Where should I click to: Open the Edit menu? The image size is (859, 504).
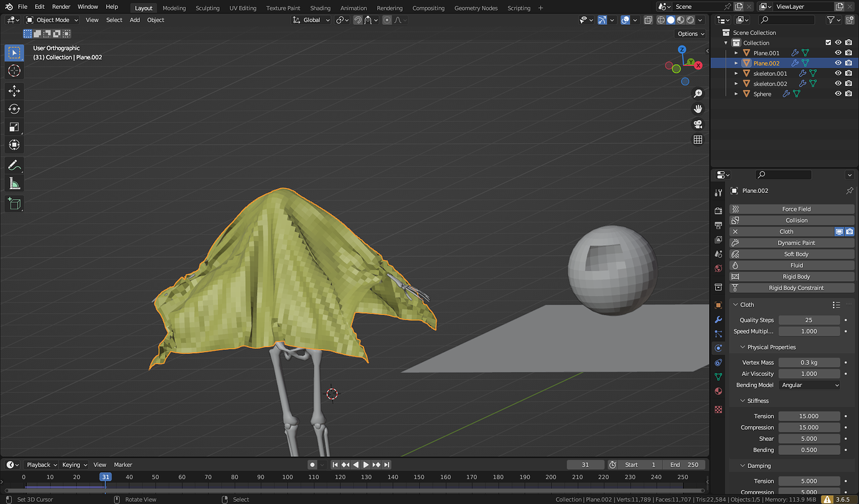tap(39, 7)
